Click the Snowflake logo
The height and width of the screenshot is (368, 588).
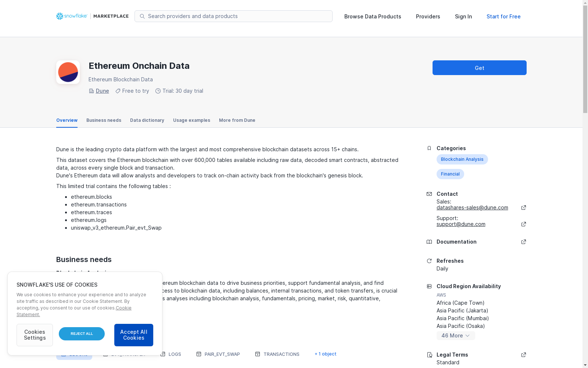(x=72, y=16)
